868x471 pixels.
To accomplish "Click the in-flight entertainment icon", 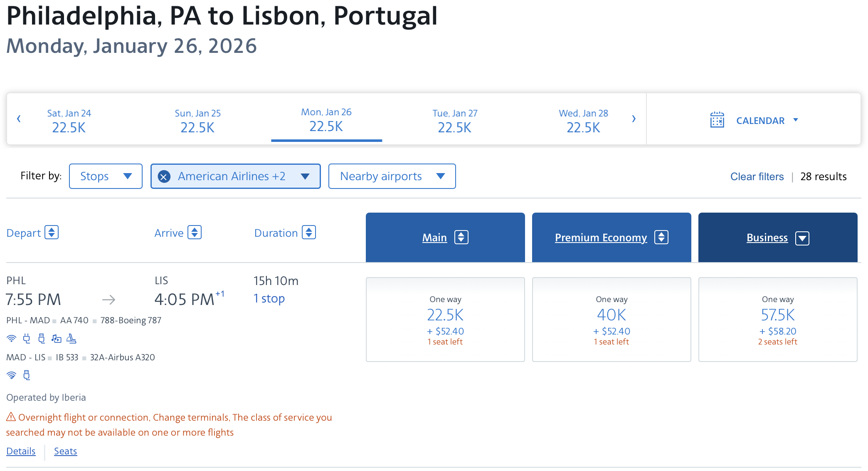I will tap(57, 339).
